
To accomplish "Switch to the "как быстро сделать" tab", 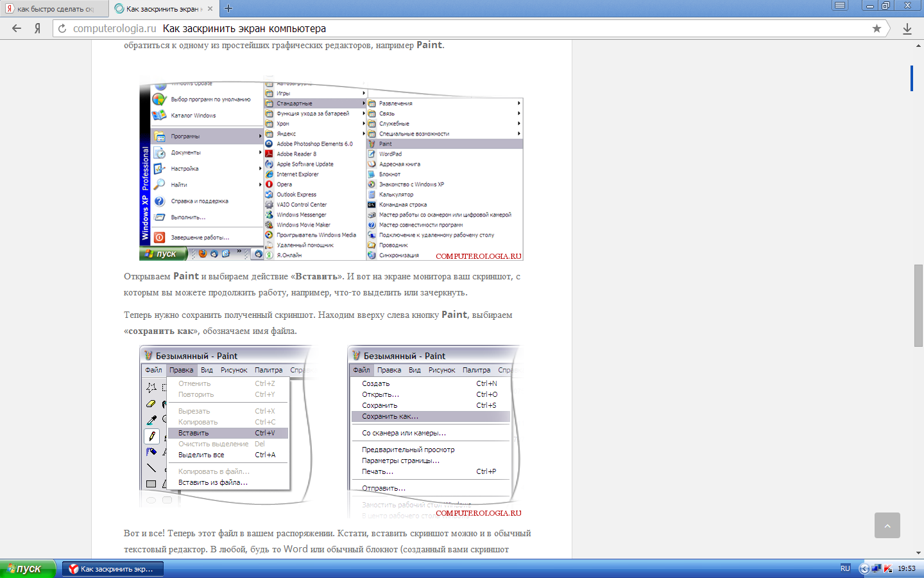I will (54, 9).
